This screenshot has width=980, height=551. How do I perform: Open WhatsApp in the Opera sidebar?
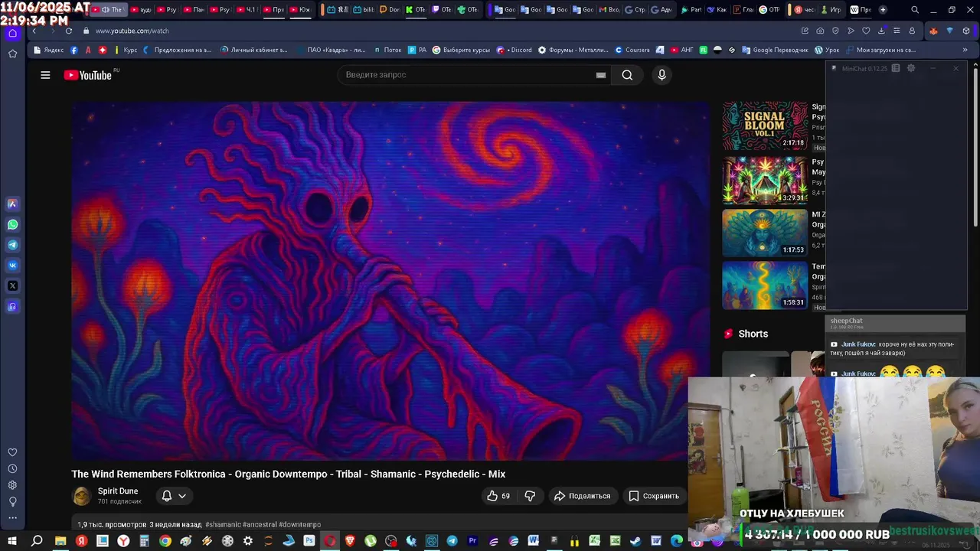tap(12, 224)
